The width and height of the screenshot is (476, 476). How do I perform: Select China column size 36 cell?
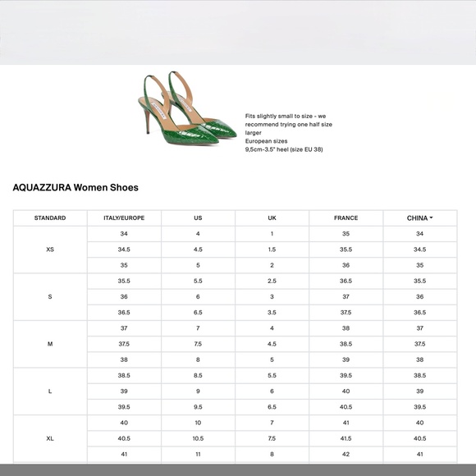pos(420,296)
